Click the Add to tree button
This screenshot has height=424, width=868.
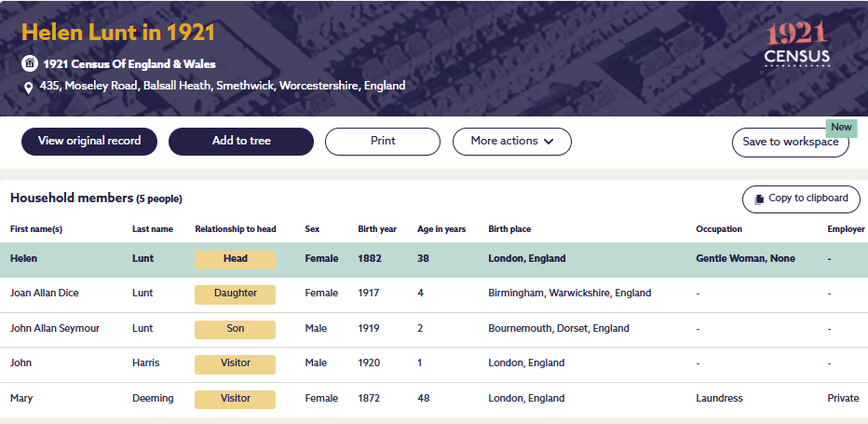coord(241,142)
